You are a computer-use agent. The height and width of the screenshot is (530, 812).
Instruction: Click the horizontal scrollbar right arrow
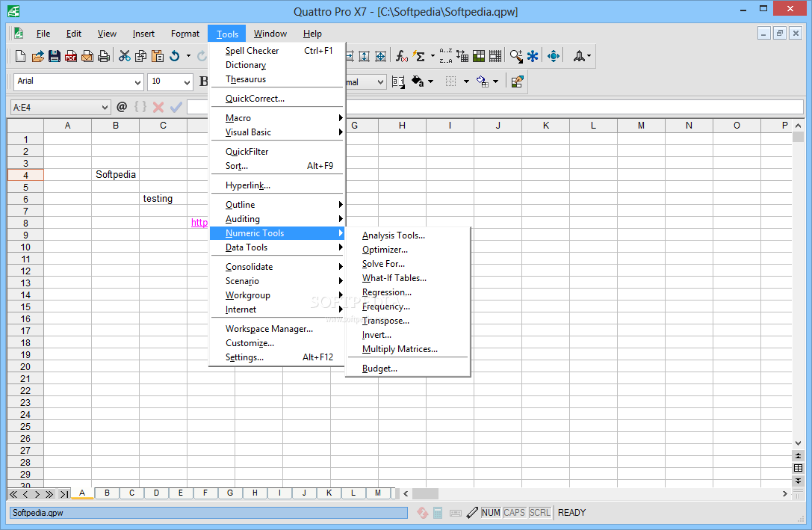click(x=785, y=493)
